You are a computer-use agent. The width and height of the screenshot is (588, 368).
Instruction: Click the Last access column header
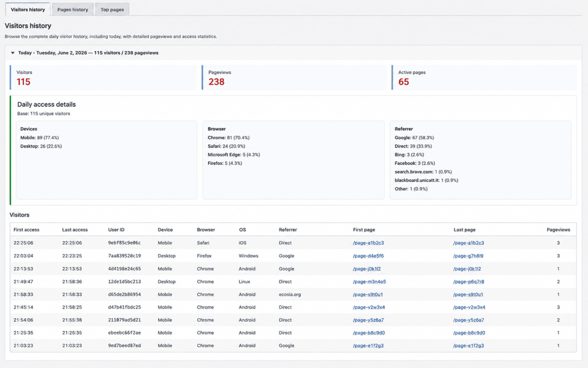coord(75,230)
